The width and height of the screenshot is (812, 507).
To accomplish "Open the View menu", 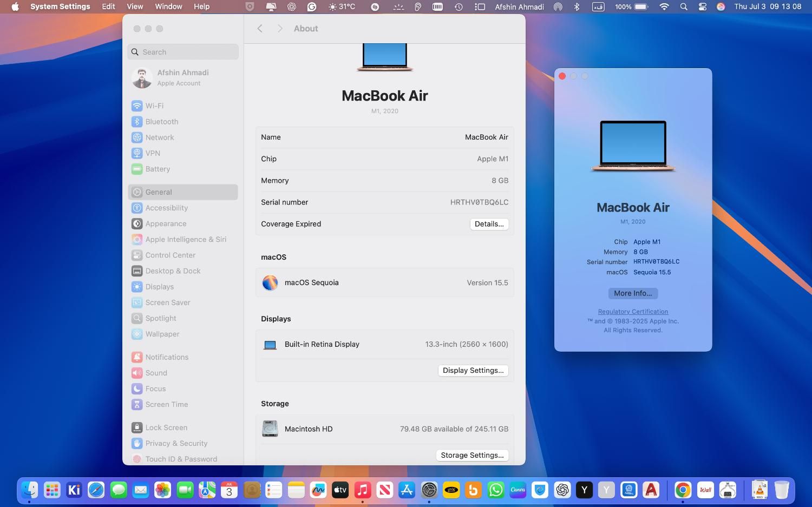I will (x=135, y=6).
